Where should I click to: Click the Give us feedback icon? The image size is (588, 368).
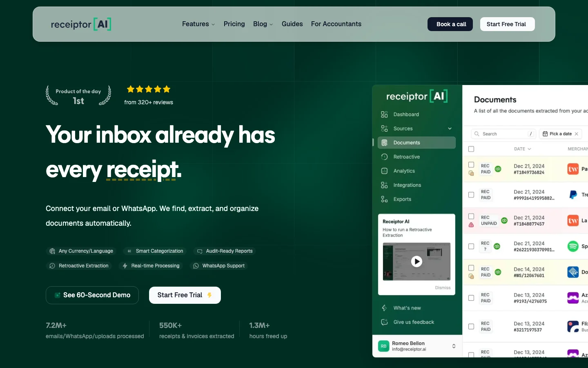point(384,322)
